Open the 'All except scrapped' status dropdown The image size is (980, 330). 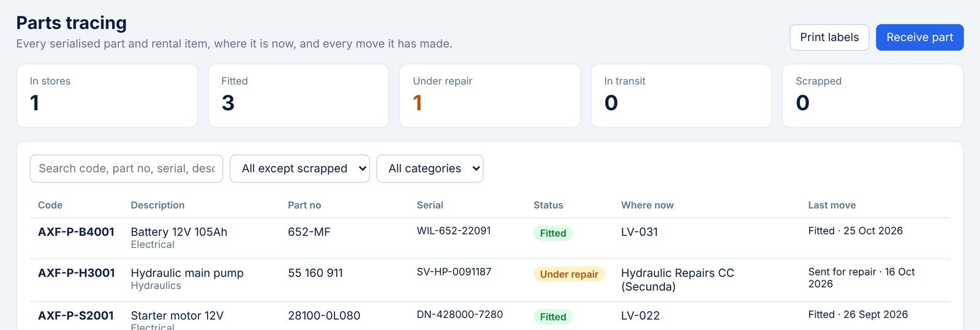[x=300, y=168]
